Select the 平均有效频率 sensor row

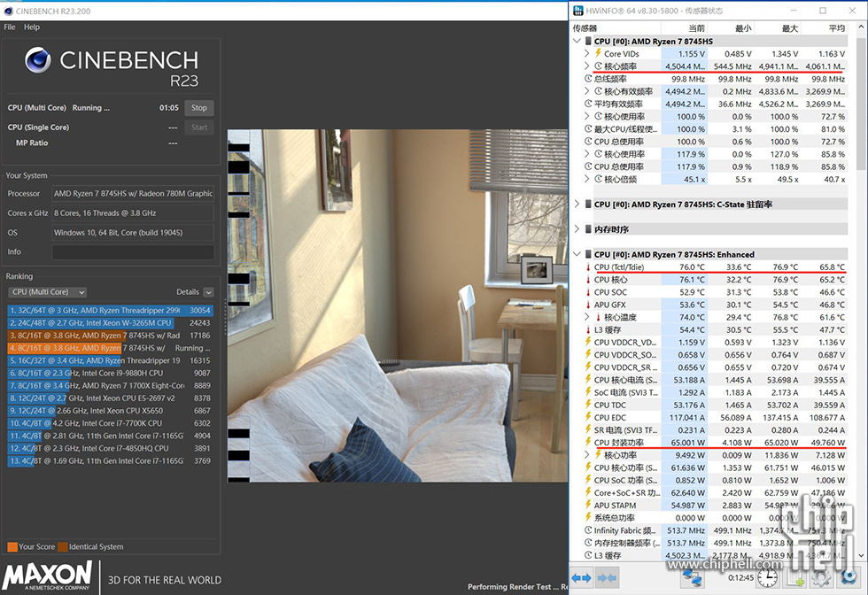715,104
